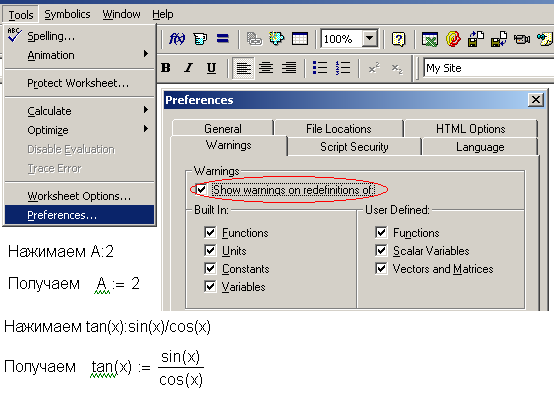Viewport: 554px width, 393px height.
Task: Open the Symbolics menu
Action: coord(67,14)
